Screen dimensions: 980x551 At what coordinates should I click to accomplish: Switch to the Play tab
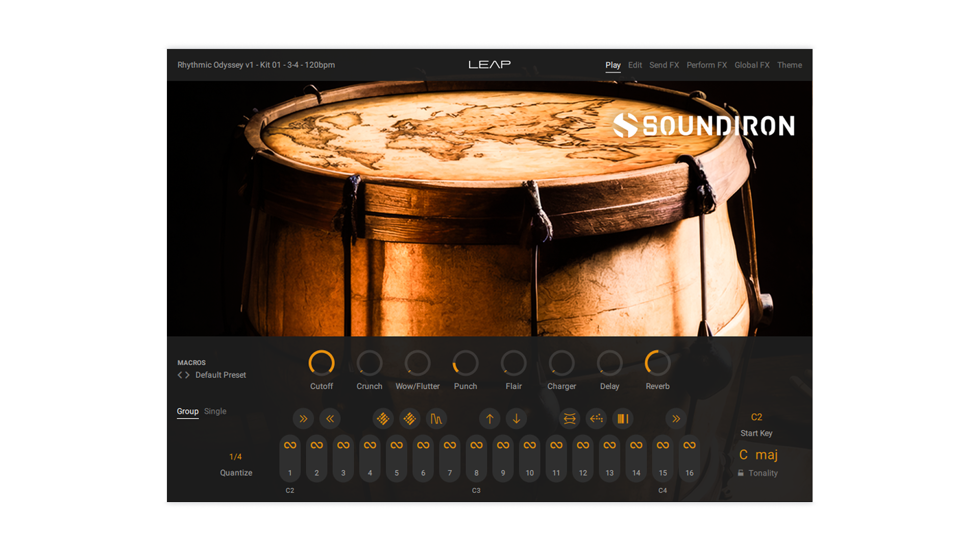click(x=613, y=65)
